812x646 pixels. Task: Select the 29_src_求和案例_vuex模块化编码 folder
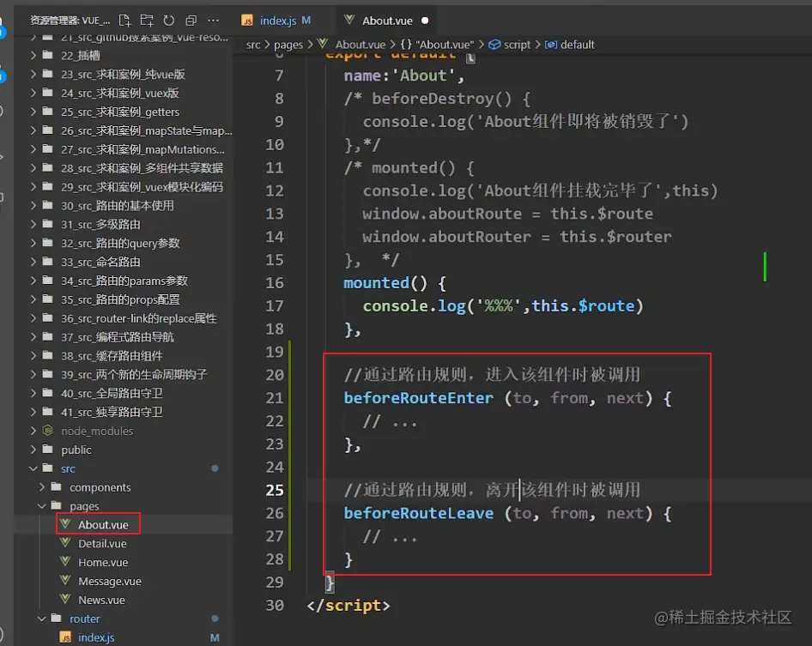[142, 186]
